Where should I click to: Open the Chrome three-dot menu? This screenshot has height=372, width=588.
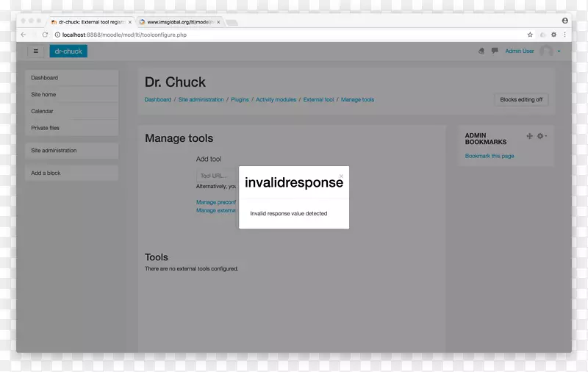coord(564,35)
